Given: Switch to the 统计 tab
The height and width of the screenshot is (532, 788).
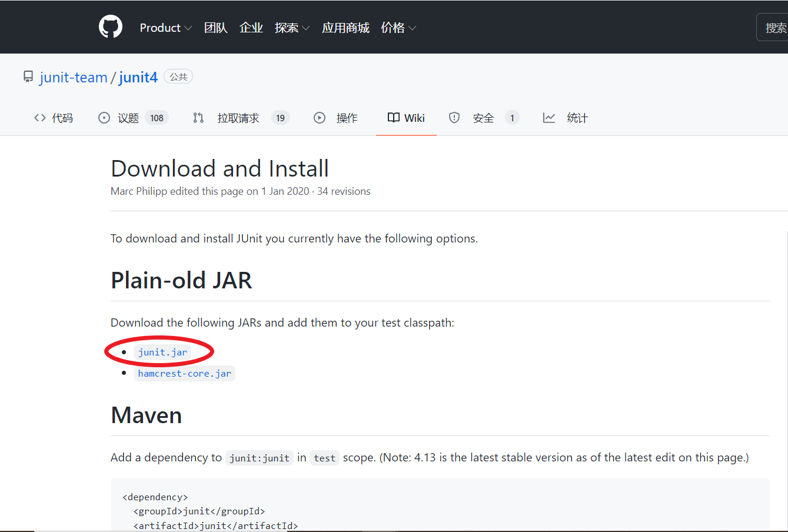Looking at the screenshot, I should point(566,118).
